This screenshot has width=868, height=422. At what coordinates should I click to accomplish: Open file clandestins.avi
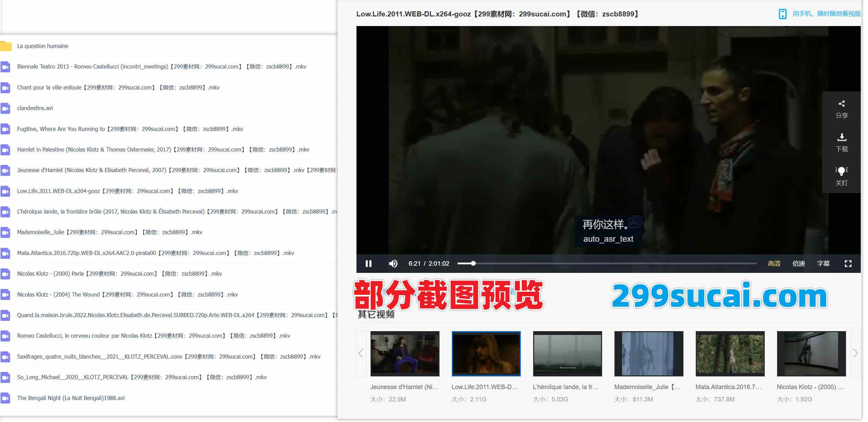point(35,108)
